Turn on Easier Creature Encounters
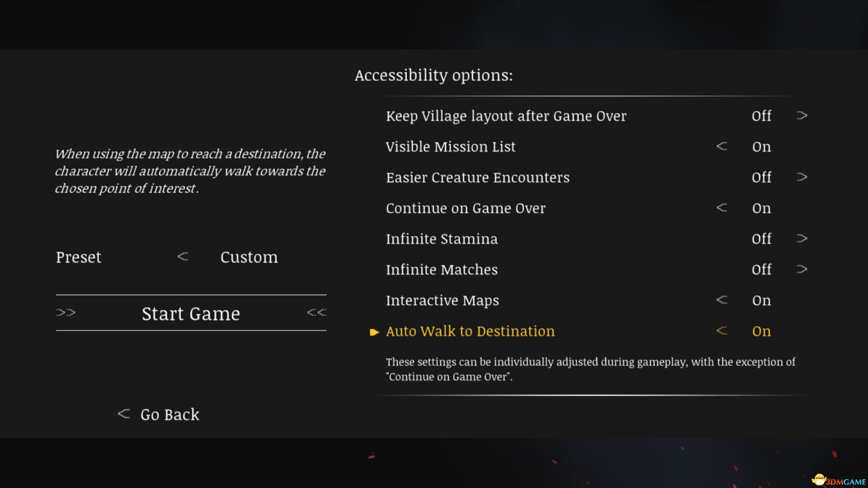The image size is (868, 488). [x=803, y=177]
